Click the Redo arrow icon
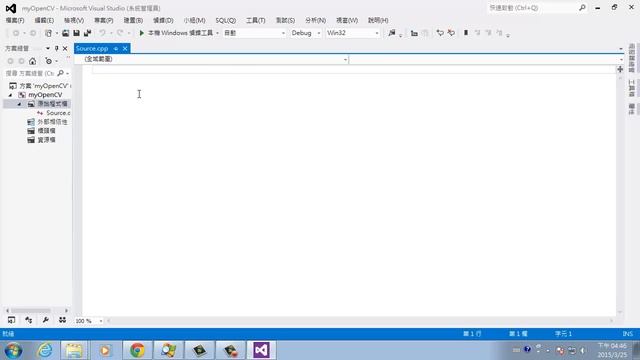This screenshot has height=360, width=640. pyautogui.click(x=120, y=33)
